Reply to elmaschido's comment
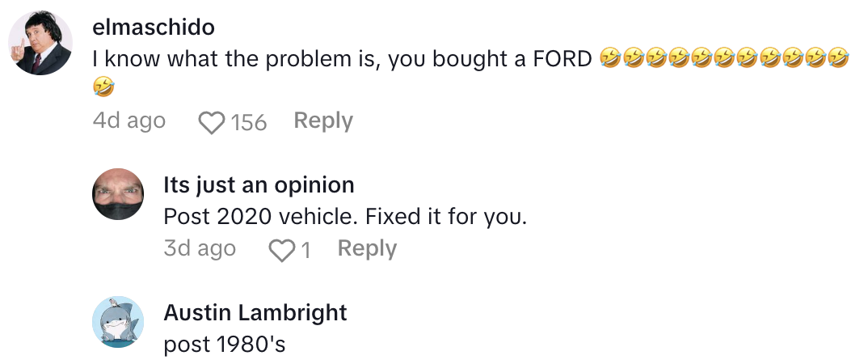Image resolution: width=868 pixels, height=364 pixels. point(323,121)
